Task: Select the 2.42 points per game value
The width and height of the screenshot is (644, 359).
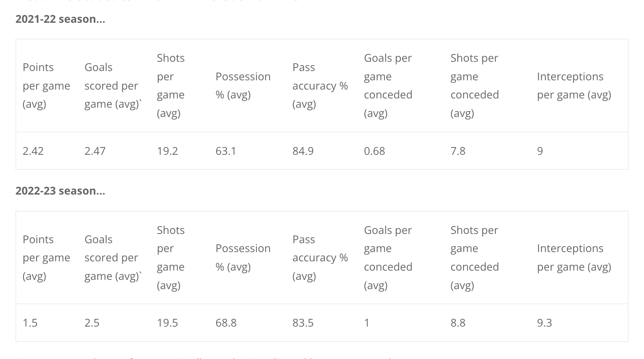Action: tap(33, 151)
